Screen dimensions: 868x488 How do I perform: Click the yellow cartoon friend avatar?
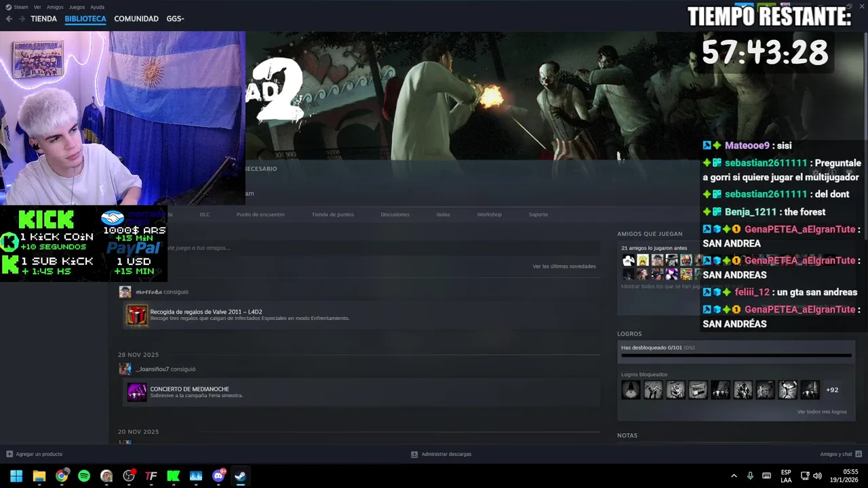643,260
